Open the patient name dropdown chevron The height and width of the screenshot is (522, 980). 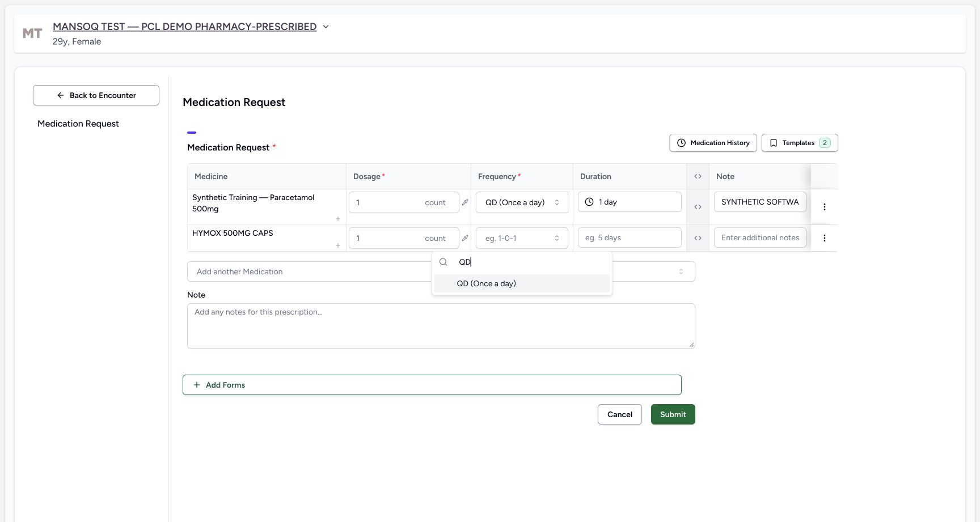point(326,27)
